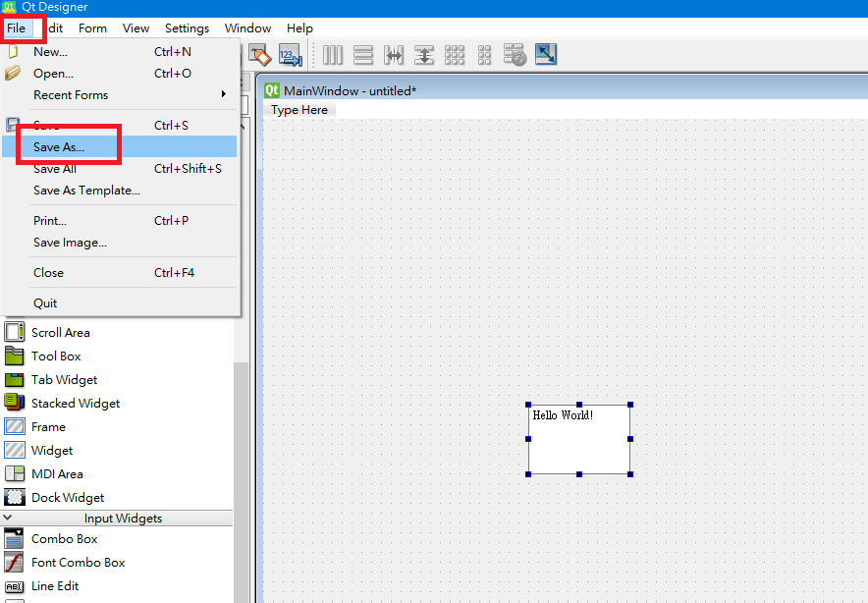Choose Save As... from File menu
Image resolution: width=868 pixels, height=603 pixels.
pos(59,146)
